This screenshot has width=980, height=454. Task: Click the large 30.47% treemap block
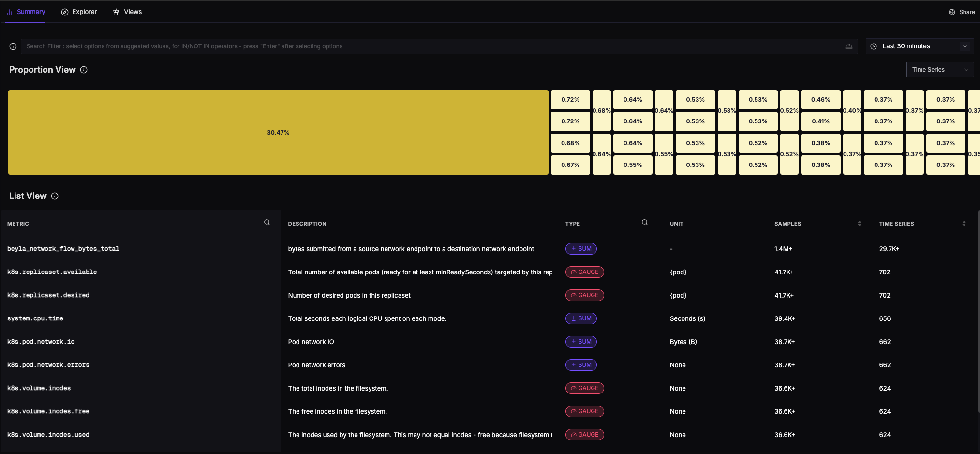coord(278,132)
